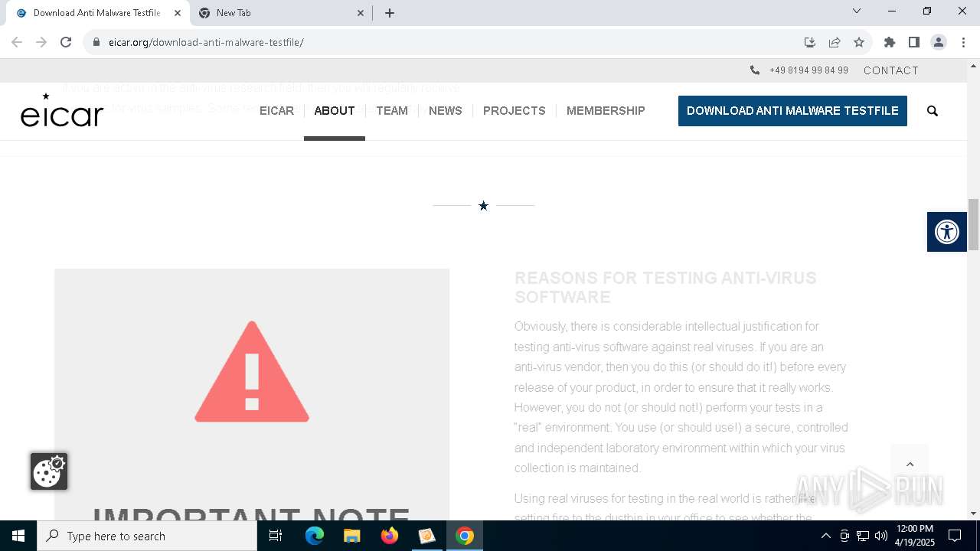Click the phone icon in the top bar
Screen dimensions: 980x551
coord(755,70)
